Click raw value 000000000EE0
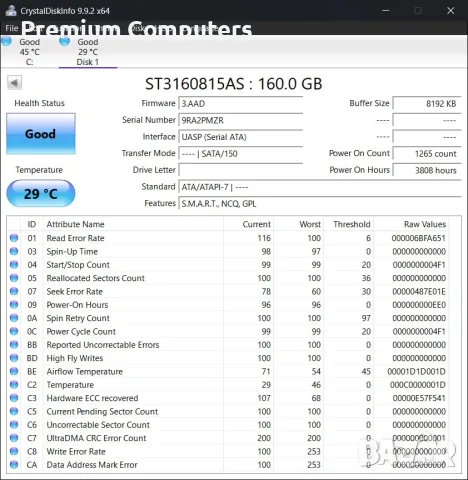 419,305
